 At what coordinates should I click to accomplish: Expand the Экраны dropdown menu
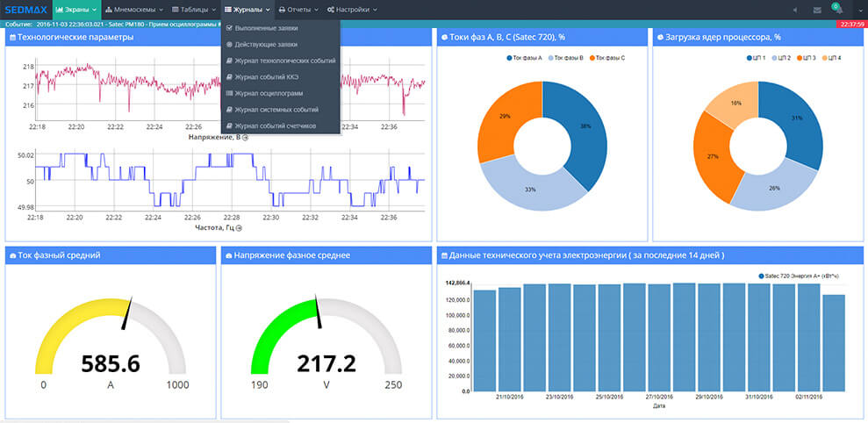[75, 10]
